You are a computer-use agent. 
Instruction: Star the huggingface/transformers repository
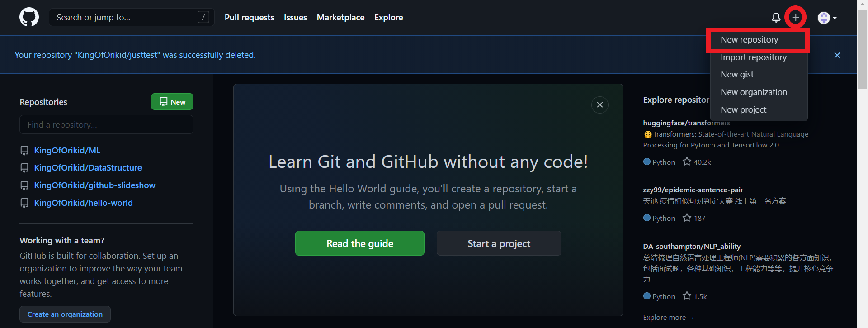point(687,162)
